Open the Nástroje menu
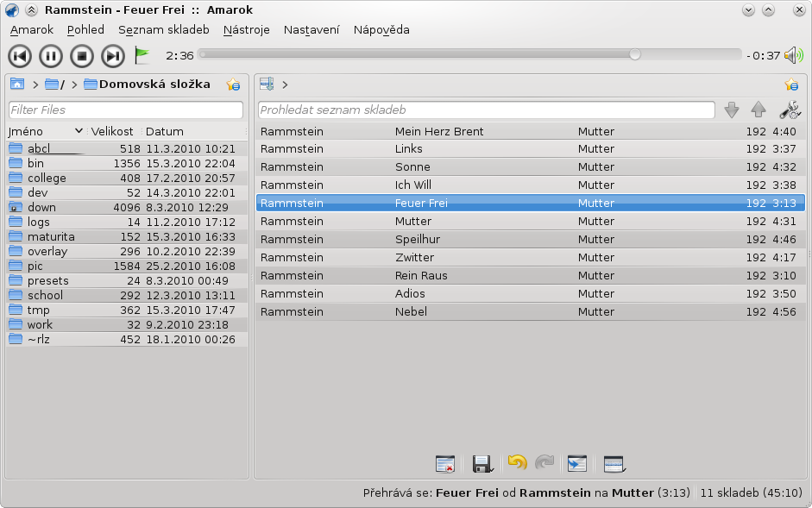 pos(246,30)
